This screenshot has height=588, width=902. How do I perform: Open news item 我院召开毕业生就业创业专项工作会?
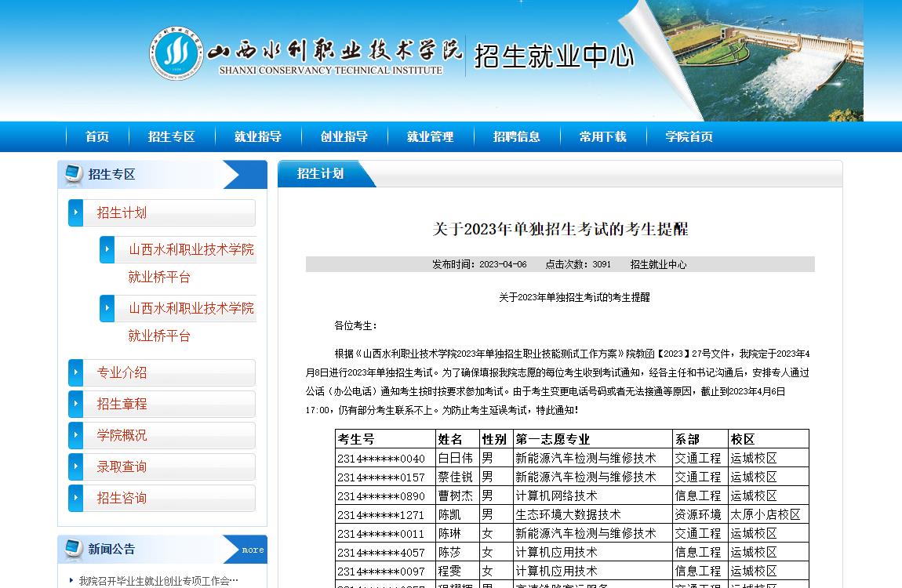[158, 581]
